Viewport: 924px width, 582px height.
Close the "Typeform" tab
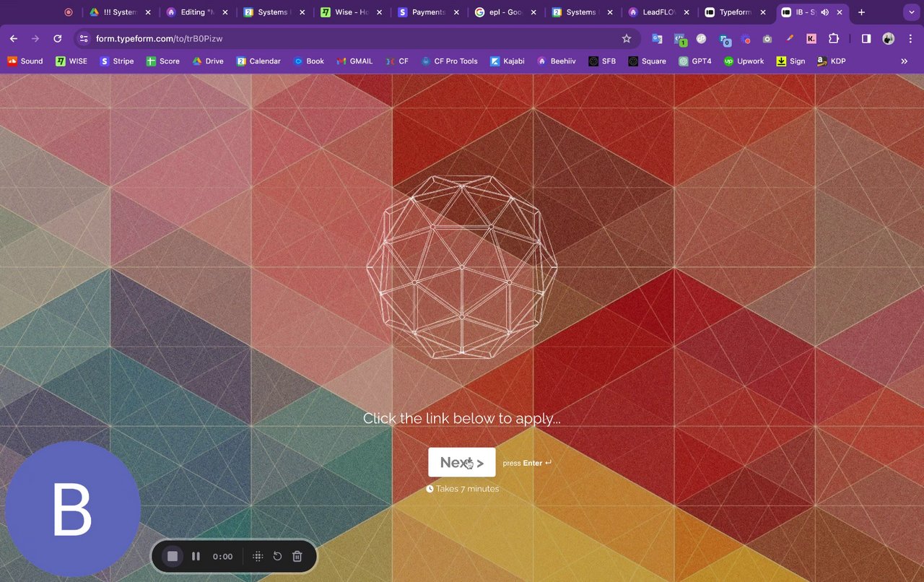(x=763, y=12)
